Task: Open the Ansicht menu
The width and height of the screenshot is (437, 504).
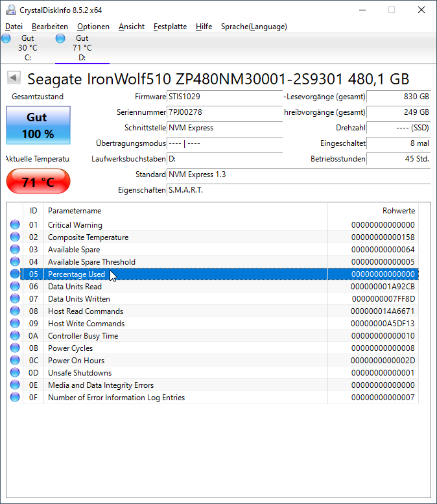Action: pos(132,27)
